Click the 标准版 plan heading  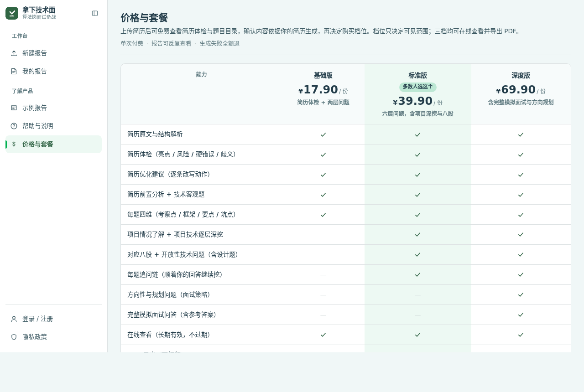click(x=417, y=76)
